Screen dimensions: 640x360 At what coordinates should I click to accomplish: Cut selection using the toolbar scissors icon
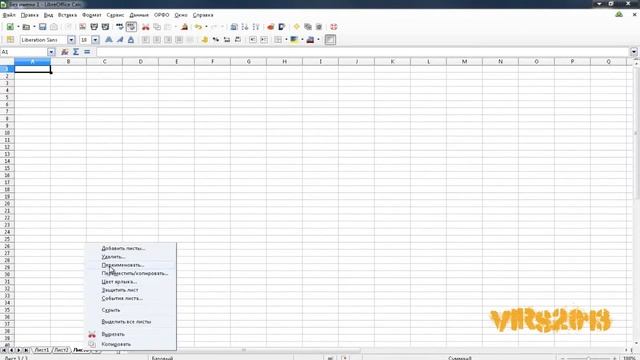(x=146, y=27)
